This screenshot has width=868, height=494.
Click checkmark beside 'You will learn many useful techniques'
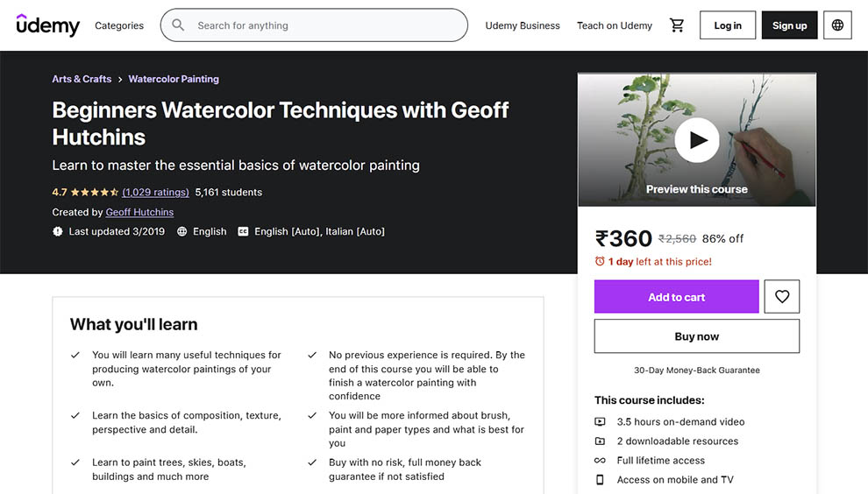coord(75,355)
